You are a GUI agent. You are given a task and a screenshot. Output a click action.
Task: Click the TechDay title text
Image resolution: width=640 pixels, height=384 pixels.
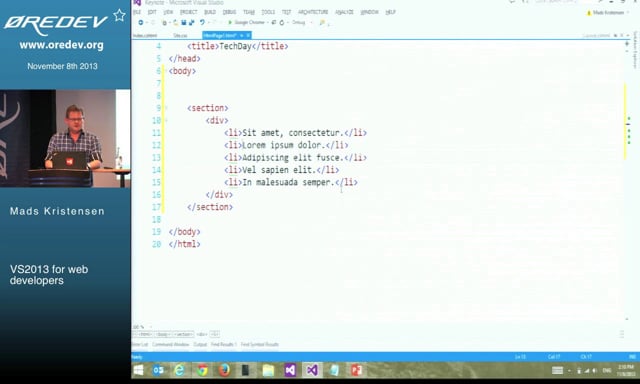point(235,46)
